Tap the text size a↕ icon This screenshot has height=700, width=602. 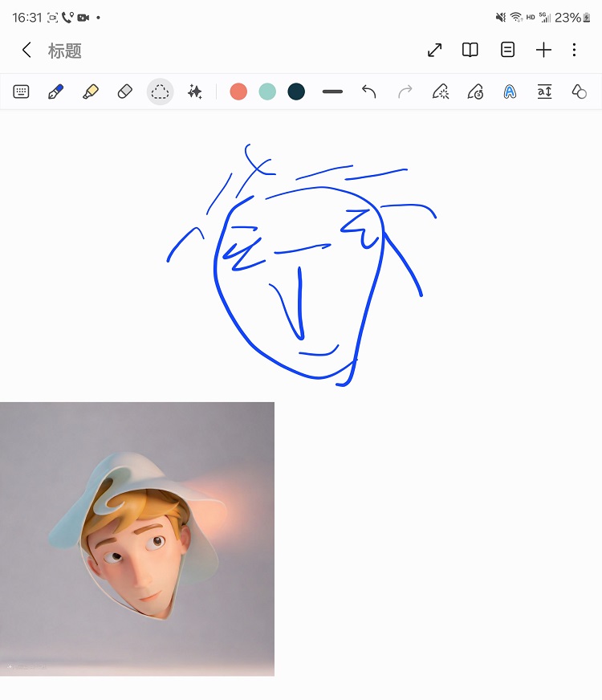click(x=544, y=92)
